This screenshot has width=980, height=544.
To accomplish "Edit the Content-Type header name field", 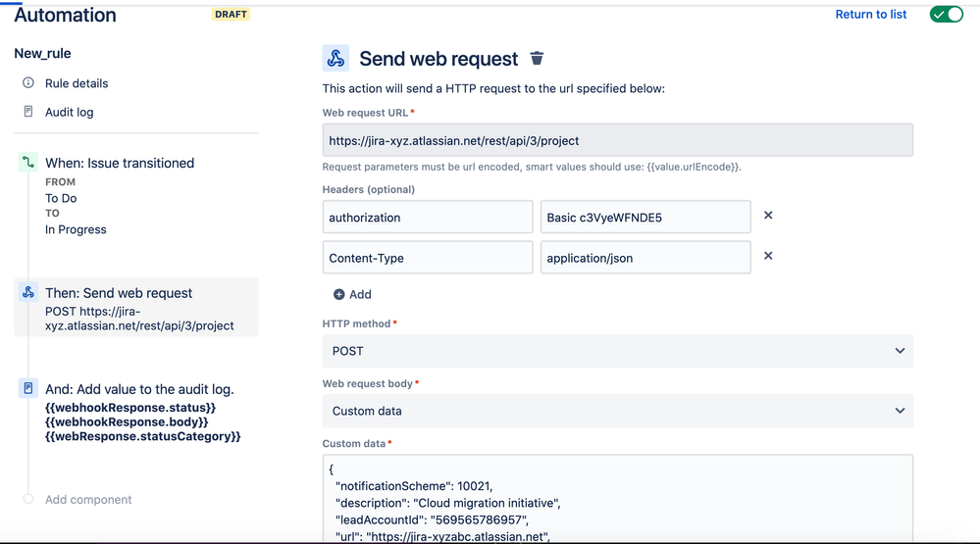I will [428, 258].
